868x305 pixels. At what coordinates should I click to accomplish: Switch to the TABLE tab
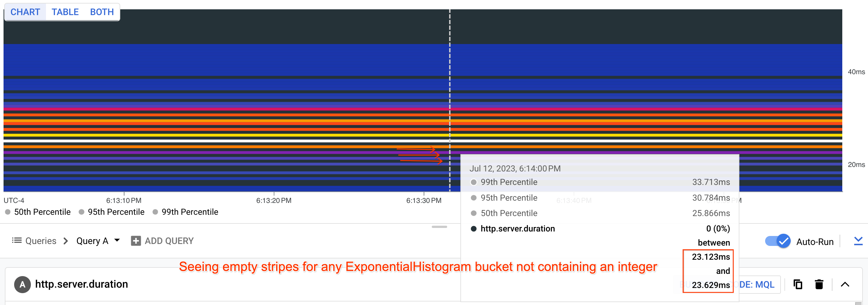coord(65,12)
